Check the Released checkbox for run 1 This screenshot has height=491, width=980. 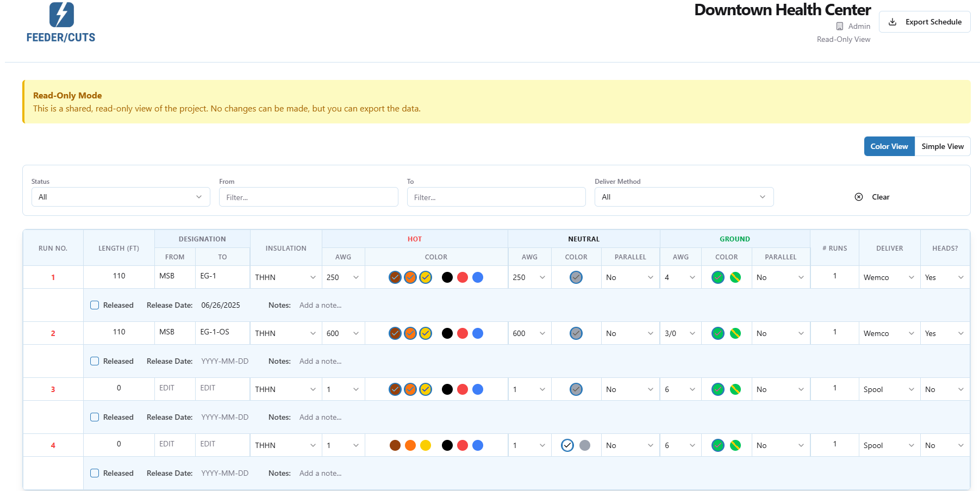(95, 305)
